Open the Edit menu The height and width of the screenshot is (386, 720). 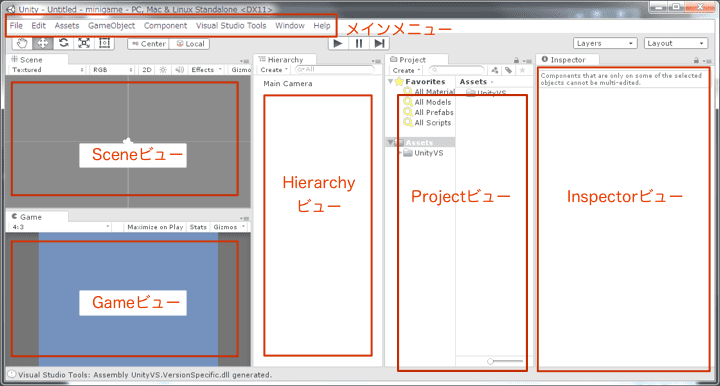[38, 26]
